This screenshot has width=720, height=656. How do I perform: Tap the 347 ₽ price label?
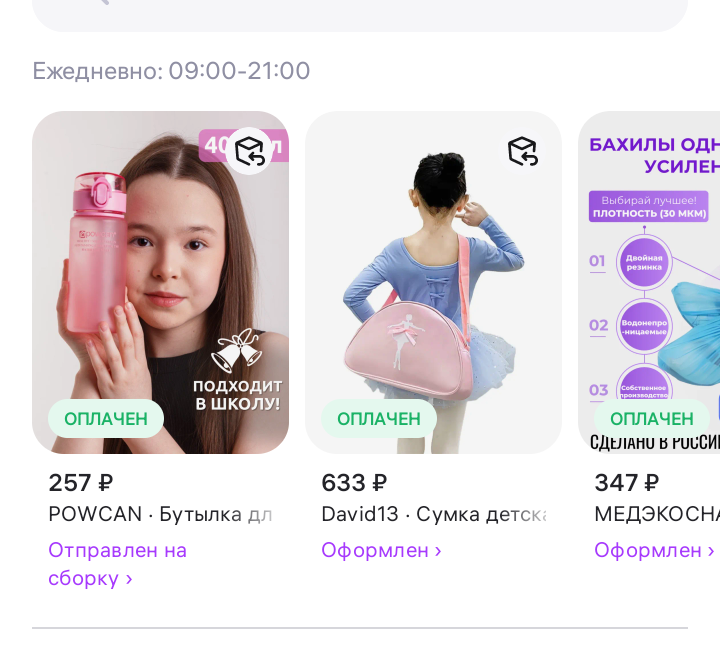click(x=627, y=483)
